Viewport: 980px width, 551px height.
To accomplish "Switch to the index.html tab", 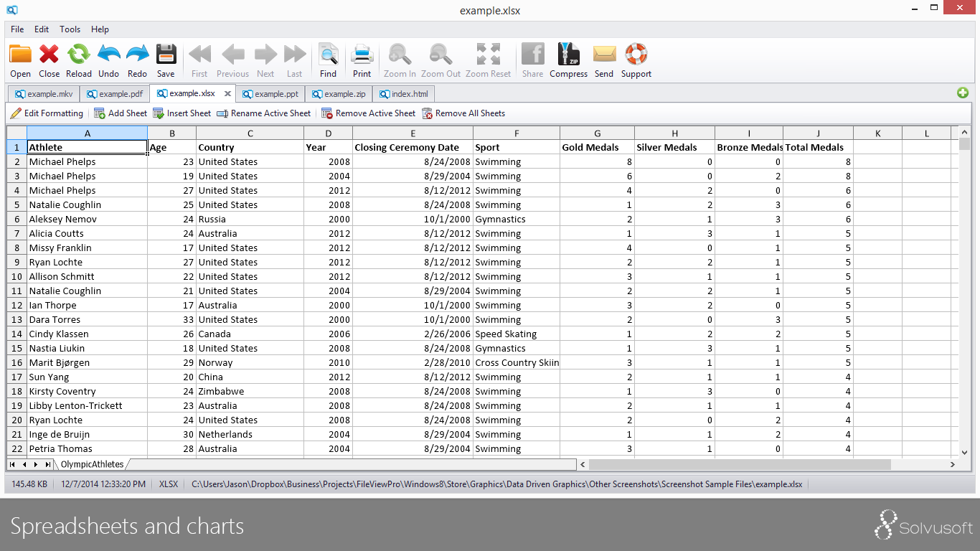I will (x=403, y=94).
